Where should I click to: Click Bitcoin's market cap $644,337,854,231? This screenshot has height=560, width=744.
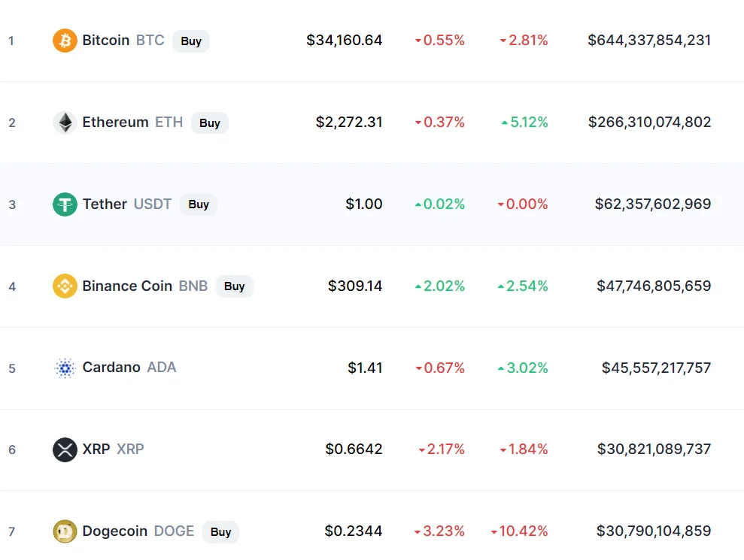pos(649,41)
